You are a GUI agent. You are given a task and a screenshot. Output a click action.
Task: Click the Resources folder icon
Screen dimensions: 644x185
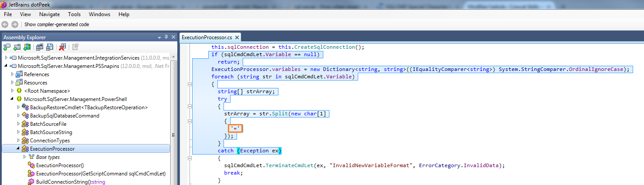point(19,83)
